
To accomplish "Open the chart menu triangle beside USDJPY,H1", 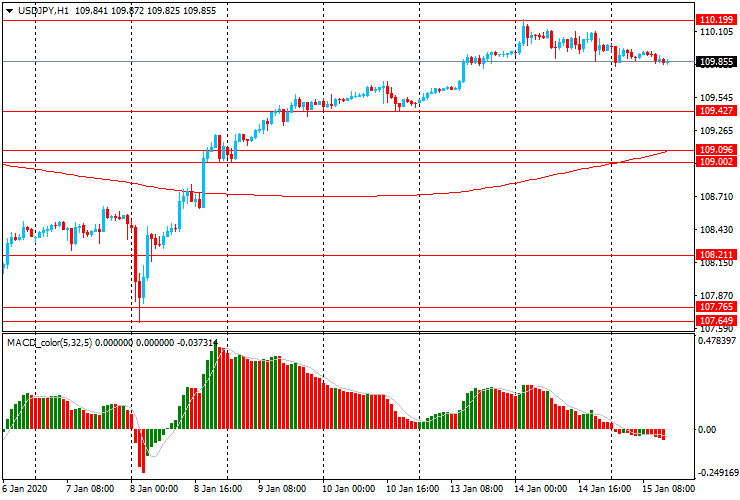I will click(x=9, y=11).
